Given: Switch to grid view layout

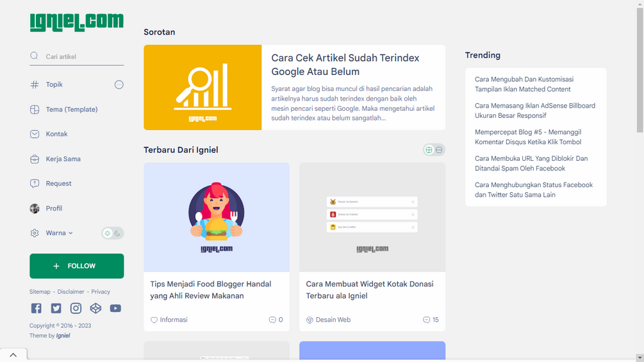Looking at the screenshot, I should click(x=429, y=150).
